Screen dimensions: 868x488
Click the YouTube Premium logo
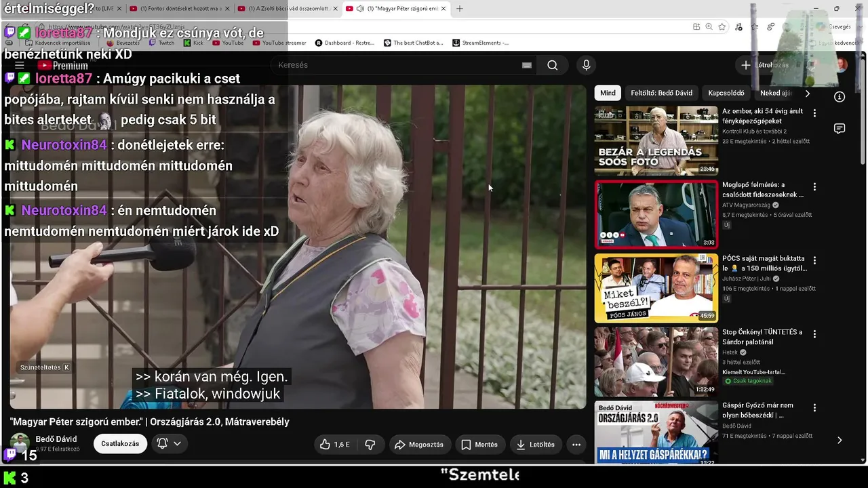point(63,66)
